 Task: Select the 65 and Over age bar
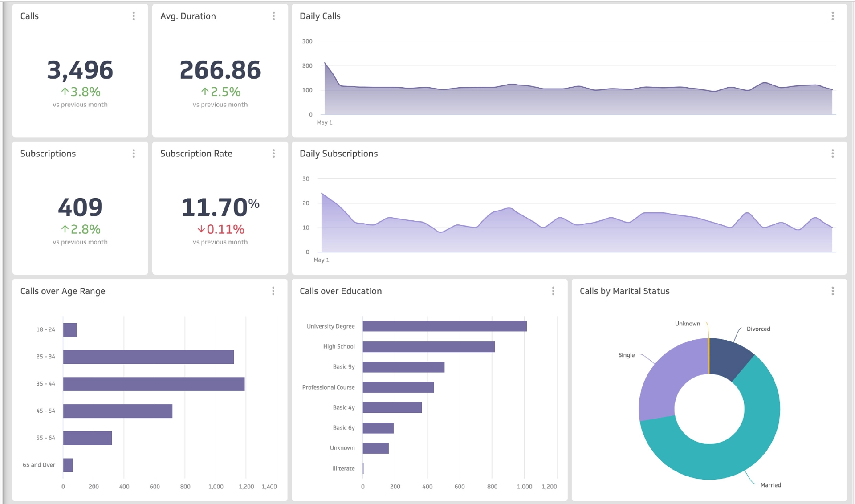click(68, 465)
